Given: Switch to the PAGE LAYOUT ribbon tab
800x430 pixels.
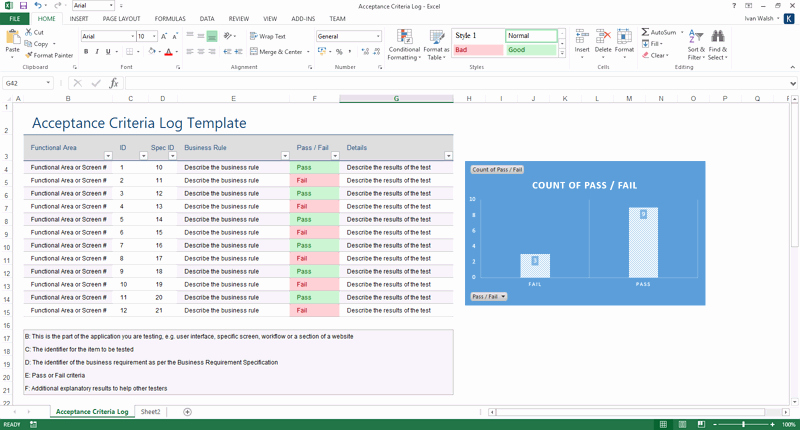Looking at the screenshot, I should [121, 18].
